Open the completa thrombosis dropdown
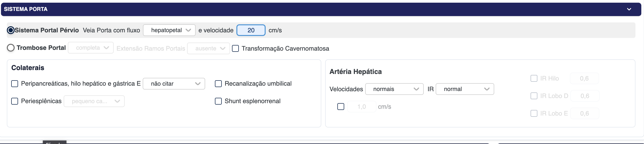 [x=91, y=48]
